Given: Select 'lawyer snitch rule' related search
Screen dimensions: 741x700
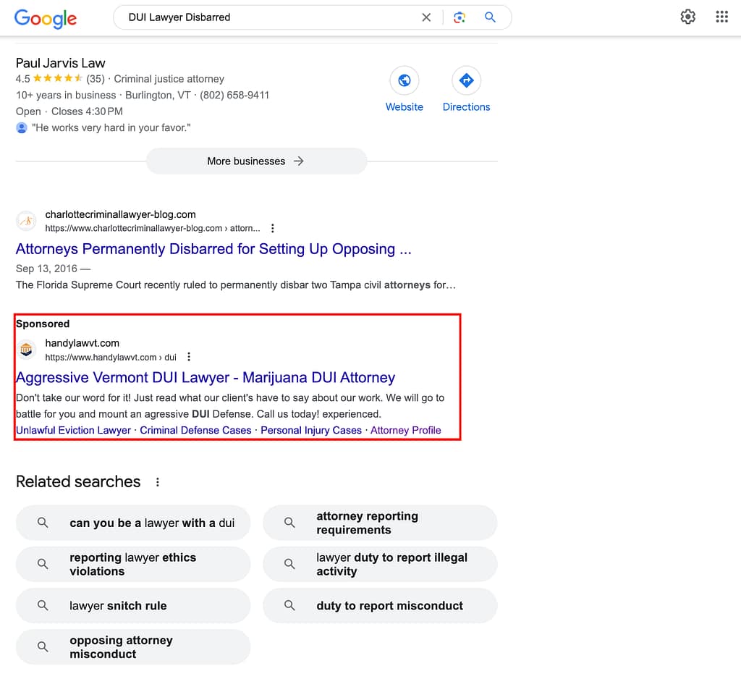Looking at the screenshot, I should click(133, 605).
